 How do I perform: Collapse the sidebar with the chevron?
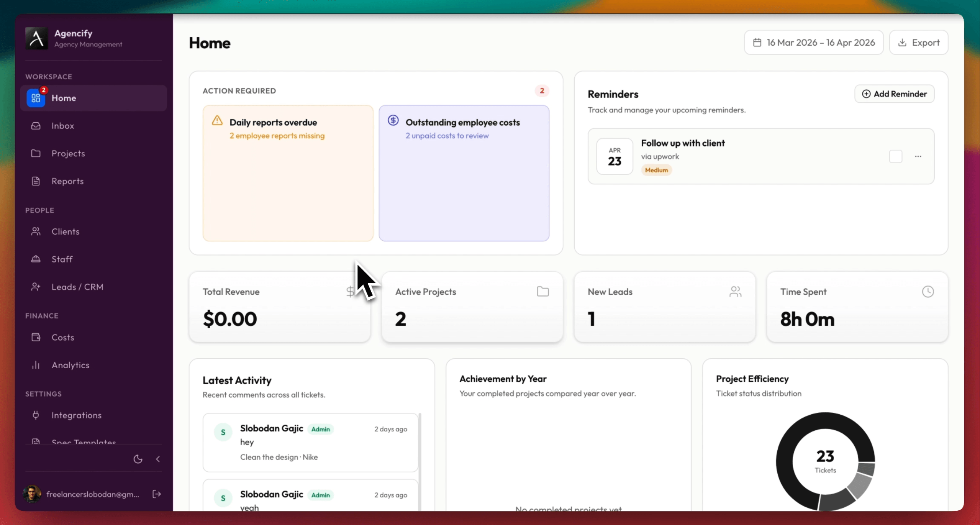pyautogui.click(x=158, y=459)
